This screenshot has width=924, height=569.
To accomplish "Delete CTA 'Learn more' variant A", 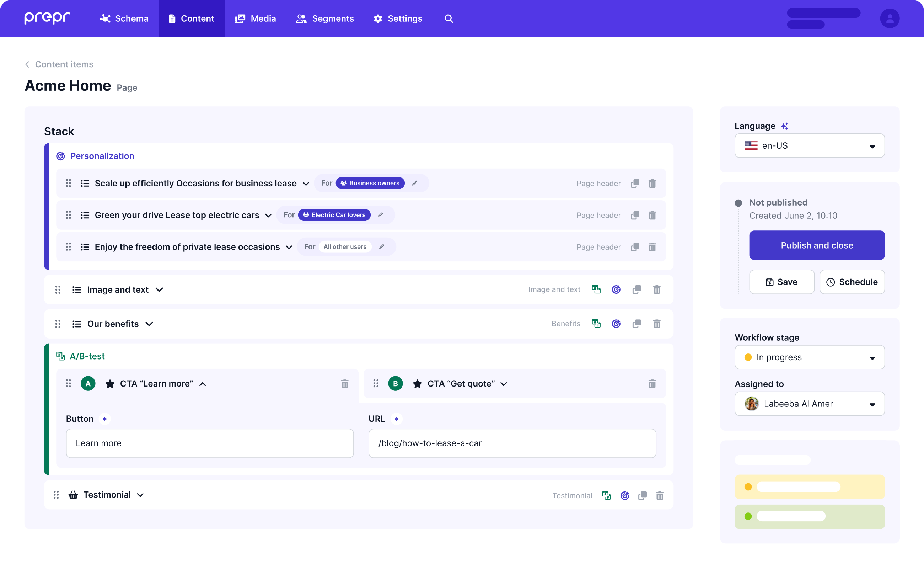I will (344, 383).
